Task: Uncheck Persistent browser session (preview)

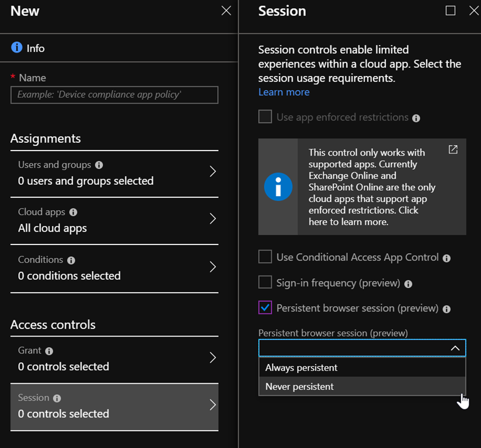Action: pos(265,307)
